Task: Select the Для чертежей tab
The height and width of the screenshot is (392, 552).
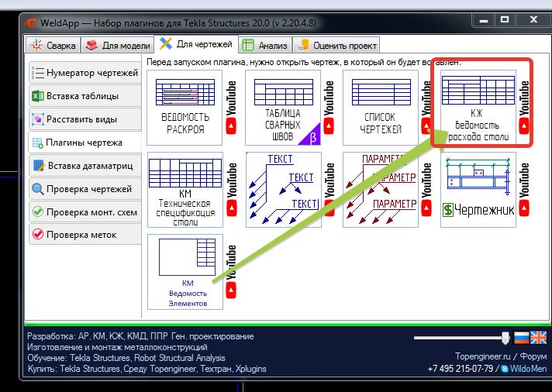Action: click(196, 44)
